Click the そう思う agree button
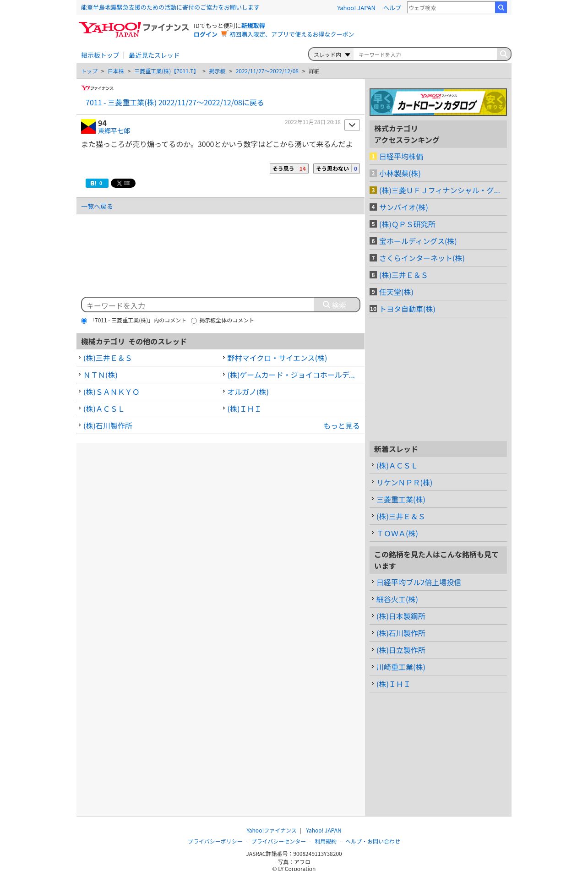Image resolution: width=588 pixels, height=871 pixels. (x=289, y=169)
